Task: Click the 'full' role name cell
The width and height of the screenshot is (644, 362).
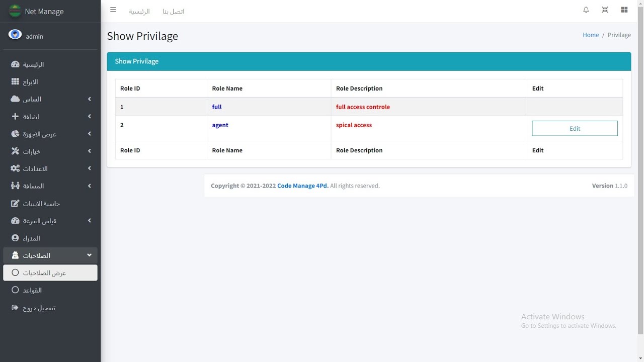Action: tap(269, 107)
